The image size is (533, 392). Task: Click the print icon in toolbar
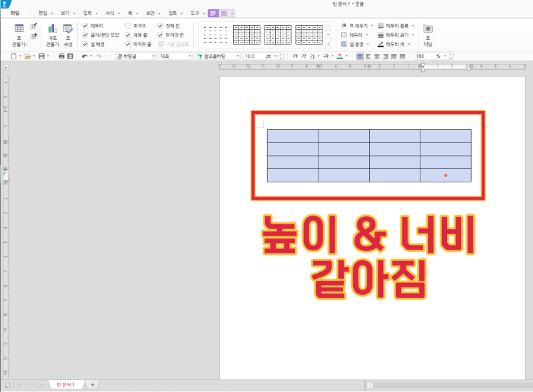point(62,57)
